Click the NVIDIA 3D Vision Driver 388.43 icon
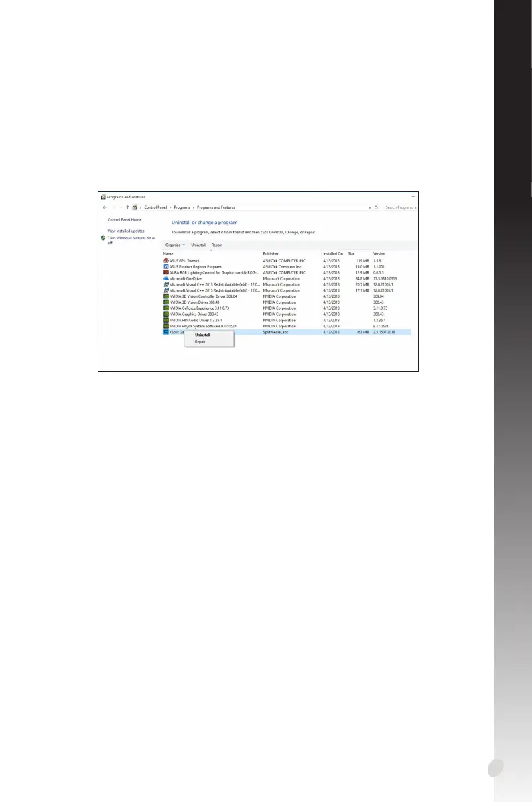 tap(166, 302)
